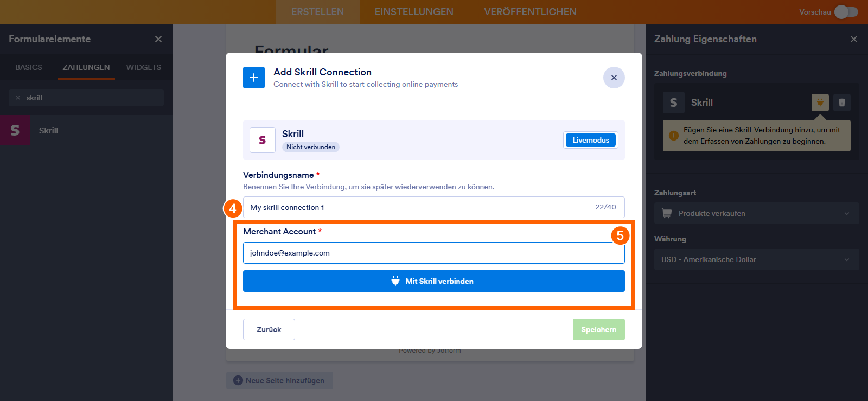Viewport: 868px width, 401px height.
Task: Open the Währung USD currency dropdown
Action: click(756, 259)
